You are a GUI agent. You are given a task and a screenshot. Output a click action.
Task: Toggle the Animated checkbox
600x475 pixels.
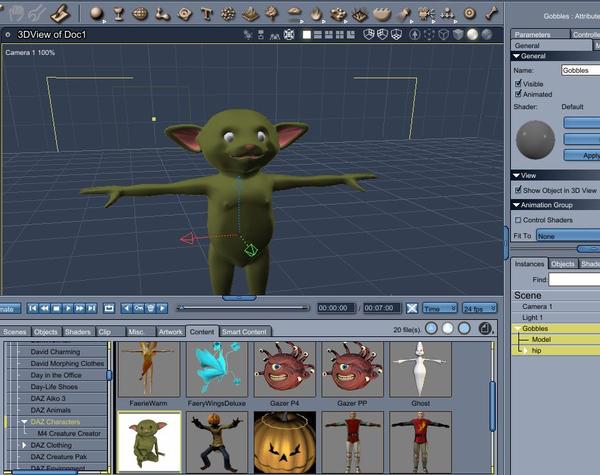pos(518,94)
